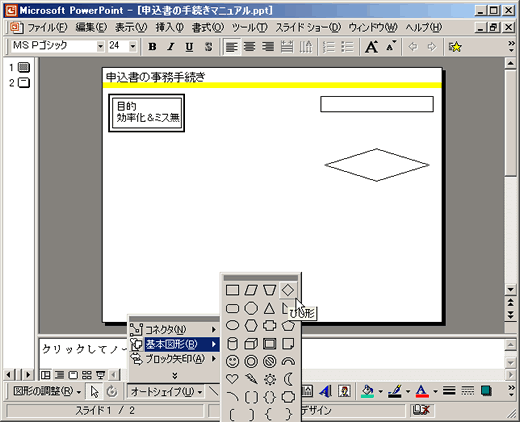
Task: Toggle Underline formatting
Action: pos(189,47)
